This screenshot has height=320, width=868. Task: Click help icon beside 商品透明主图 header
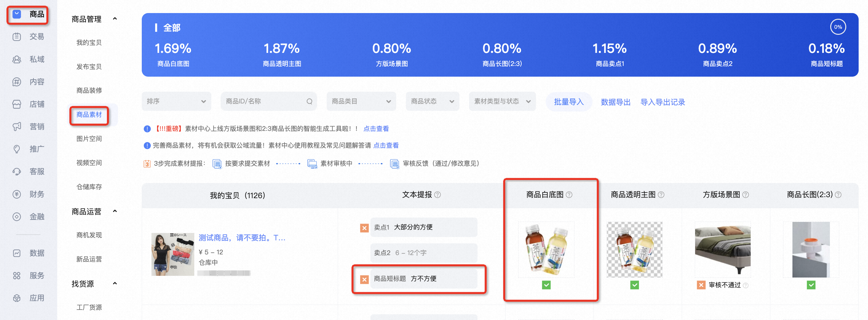pyautogui.click(x=661, y=194)
